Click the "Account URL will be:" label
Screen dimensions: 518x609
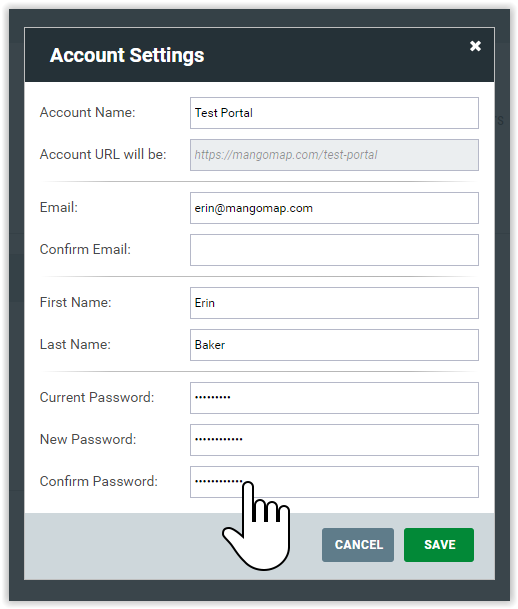coord(103,155)
